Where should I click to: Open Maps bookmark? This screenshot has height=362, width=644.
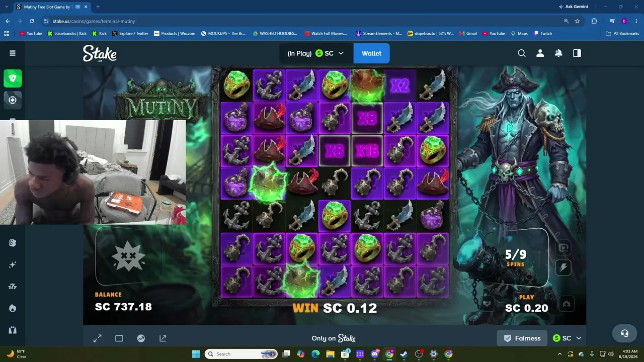tap(519, 34)
